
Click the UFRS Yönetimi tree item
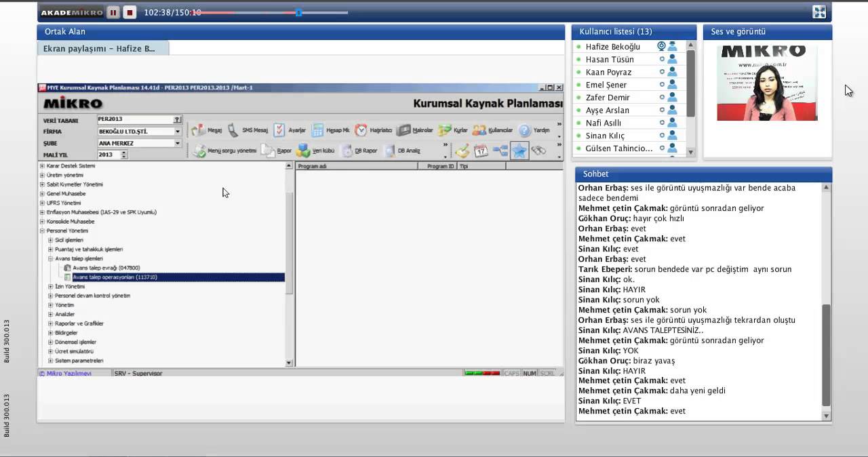pyautogui.click(x=64, y=203)
